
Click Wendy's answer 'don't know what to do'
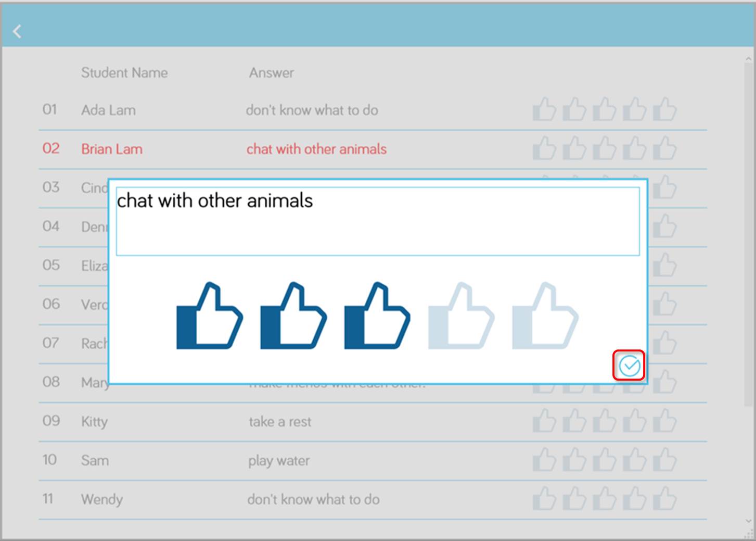313,500
